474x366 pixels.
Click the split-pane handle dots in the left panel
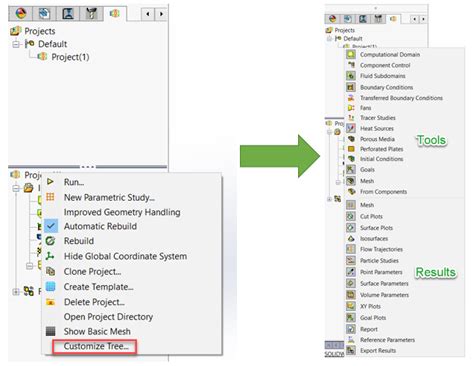coord(88,166)
